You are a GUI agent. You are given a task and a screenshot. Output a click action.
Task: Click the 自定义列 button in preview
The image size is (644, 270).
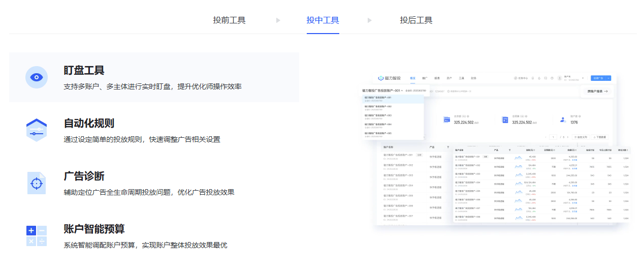click(581, 137)
